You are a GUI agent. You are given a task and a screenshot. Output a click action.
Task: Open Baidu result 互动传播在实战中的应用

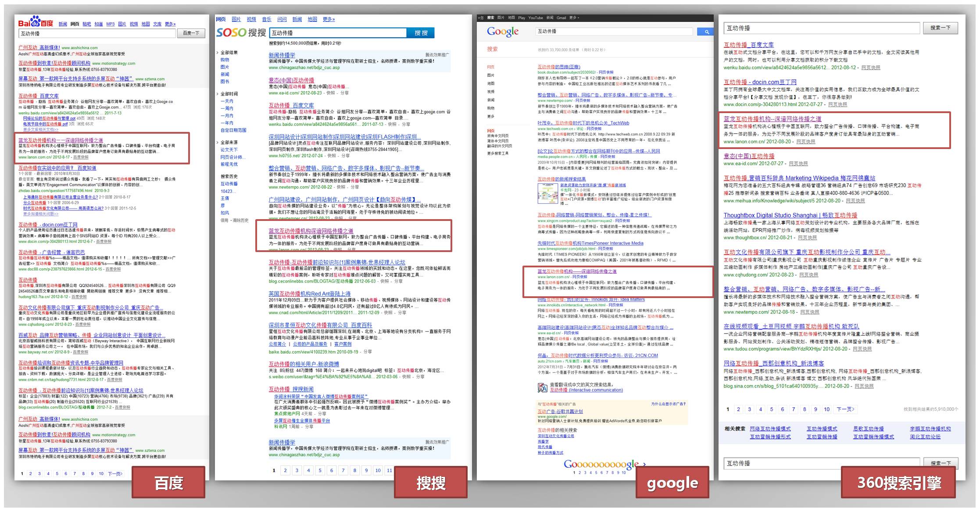[x=57, y=168]
